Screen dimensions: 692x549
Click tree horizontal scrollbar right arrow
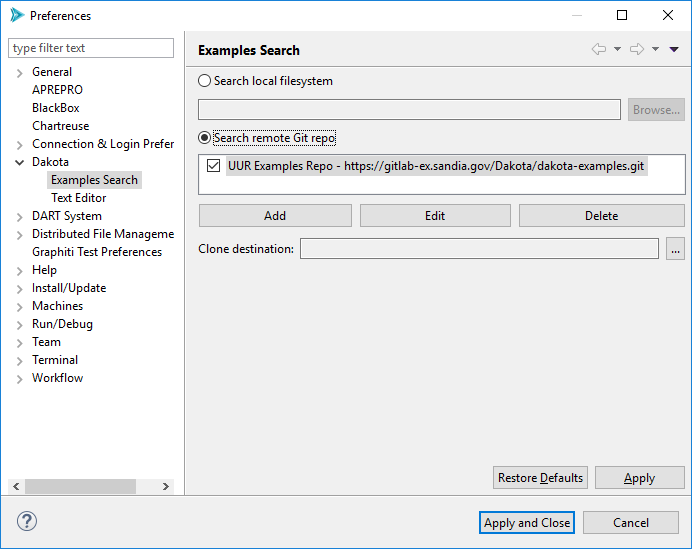tap(166, 486)
